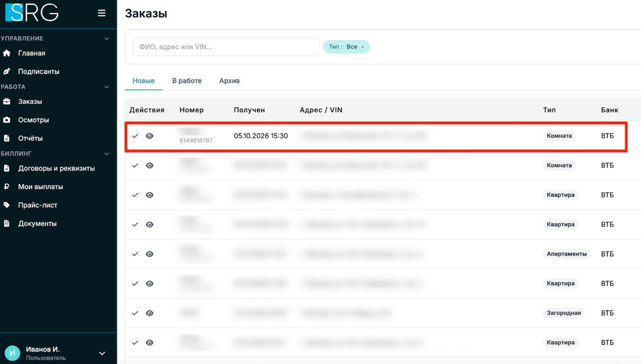This screenshot has height=364, width=641.
Task: Click the Апартаменты type tag
Action: click(x=567, y=254)
